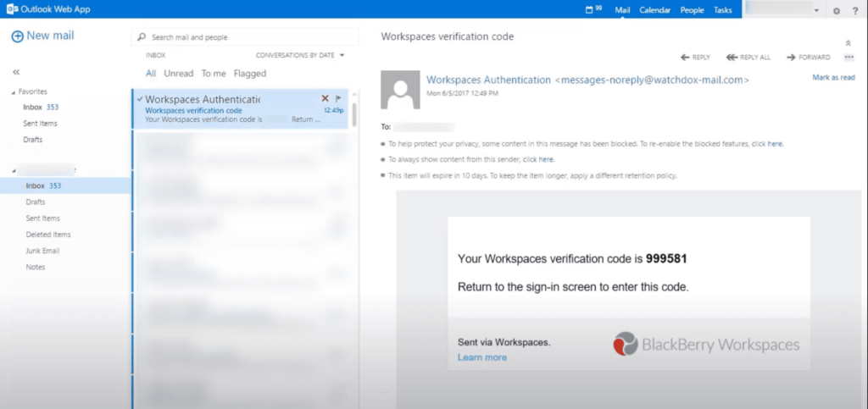The image size is (868, 409).
Task: Reply to the message
Action: [695, 58]
